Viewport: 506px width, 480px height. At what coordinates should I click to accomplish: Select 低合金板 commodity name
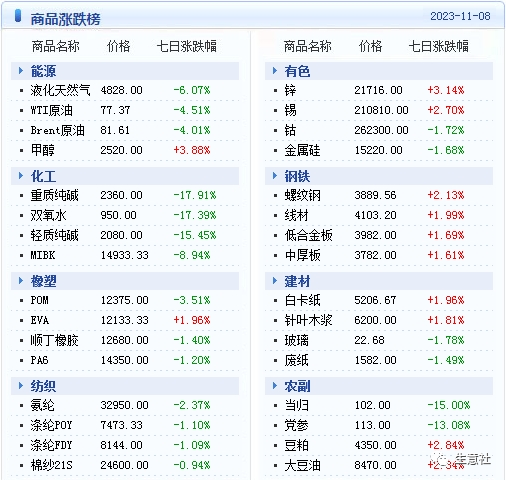tap(308, 235)
